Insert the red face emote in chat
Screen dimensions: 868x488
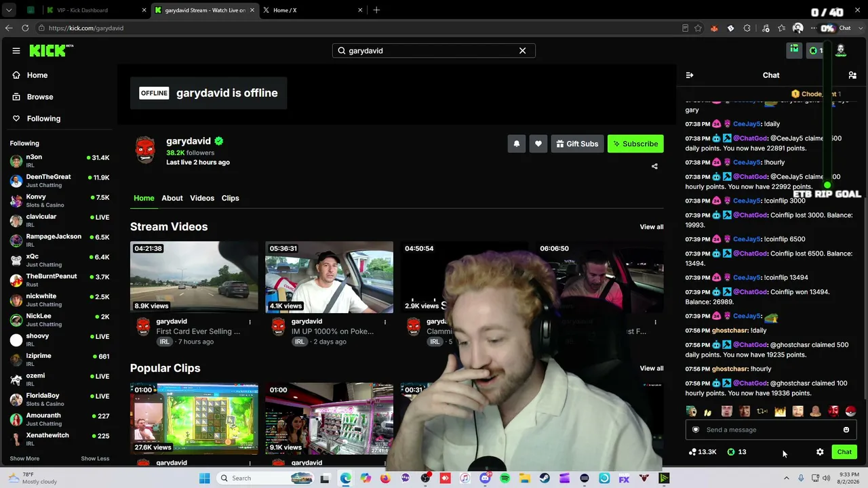coord(833,411)
